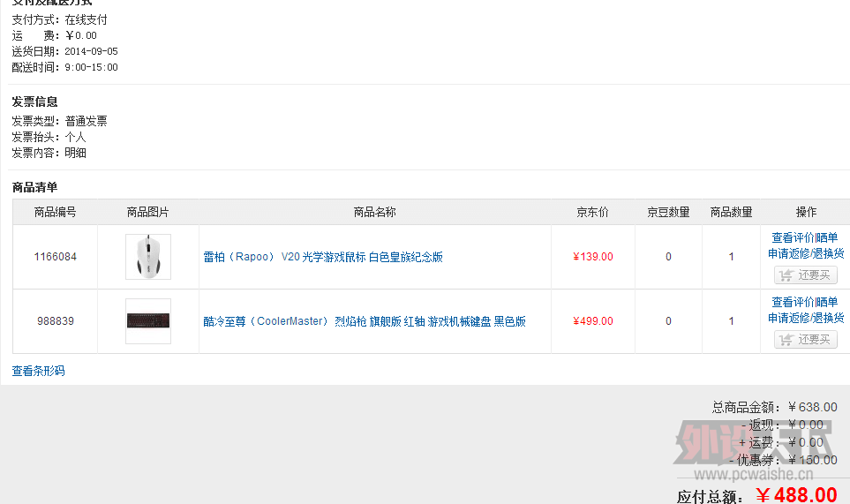Click the ¥499.00 price of keyboard

pyautogui.click(x=593, y=321)
